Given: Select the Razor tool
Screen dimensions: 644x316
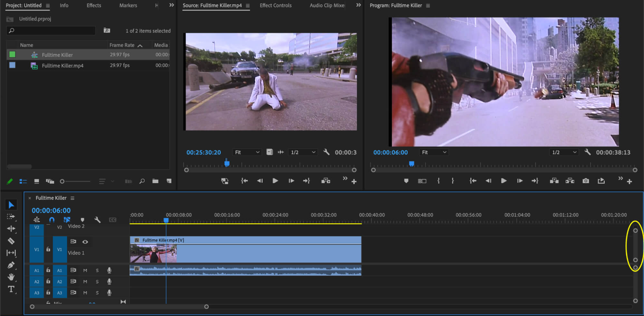Looking at the screenshot, I should click(x=11, y=241).
